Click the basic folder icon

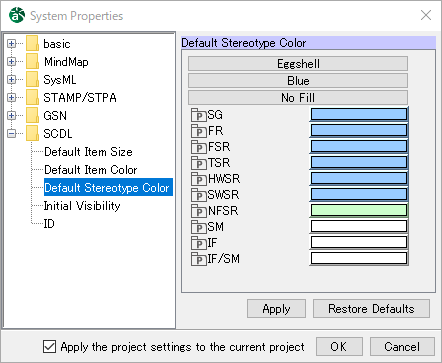pos(32,44)
